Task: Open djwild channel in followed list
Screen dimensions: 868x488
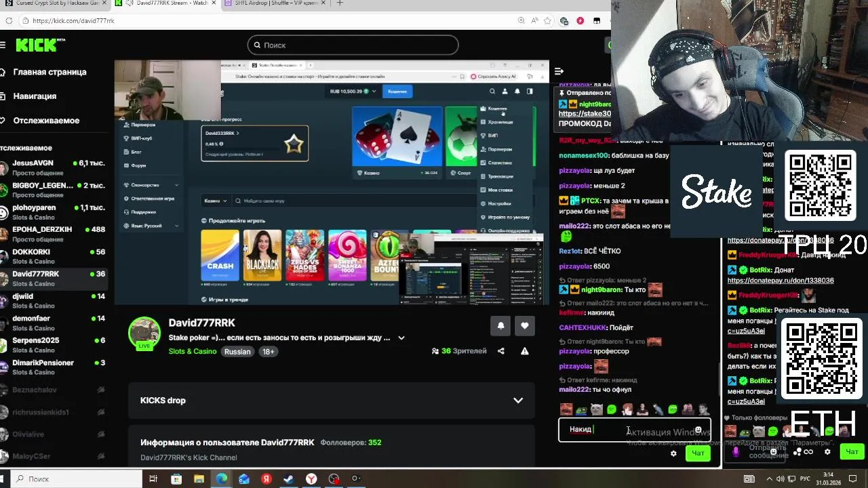Action: [x=54, y=301]
